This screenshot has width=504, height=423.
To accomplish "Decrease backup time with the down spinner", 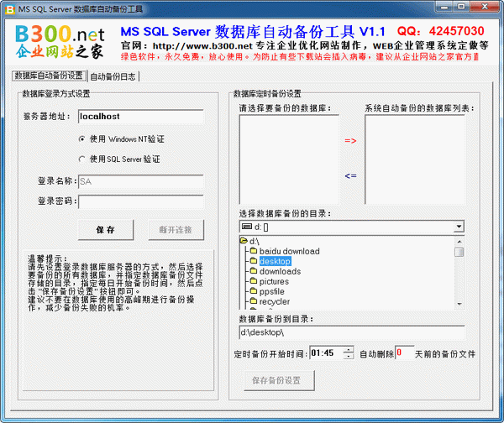I will tap(349, 356).
